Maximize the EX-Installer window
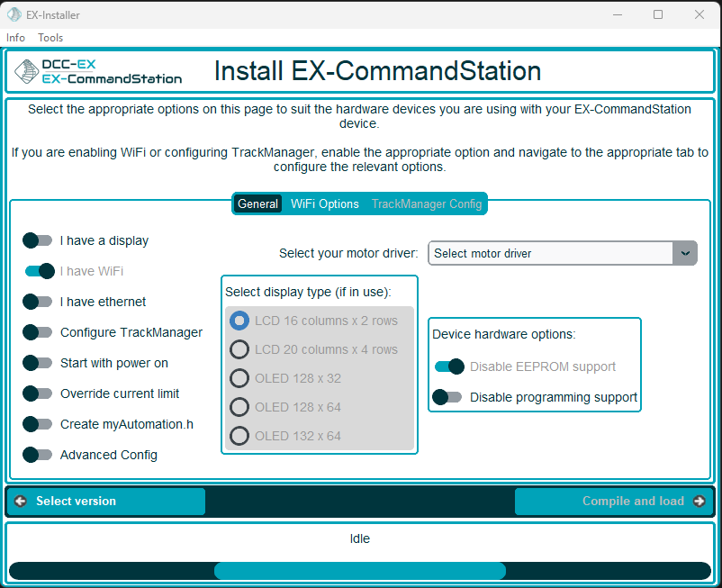The image size is (722, 588). click(658, 14)
